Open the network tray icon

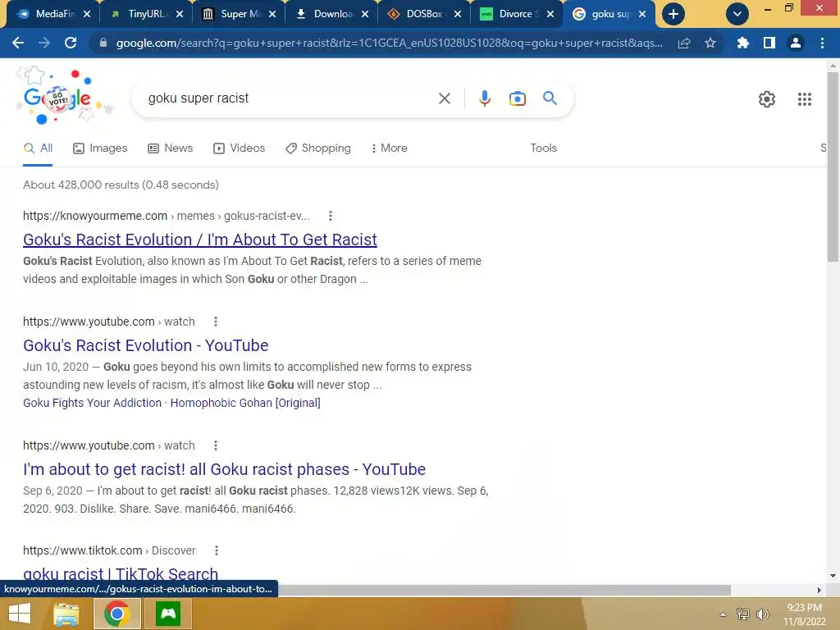pos(743,614)
